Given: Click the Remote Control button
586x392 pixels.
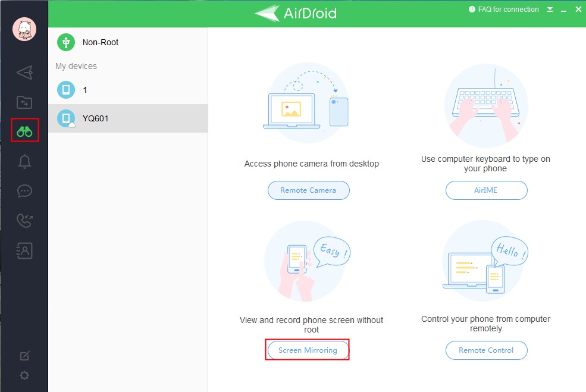Looking at the screenshot, I should coord(486,350).
